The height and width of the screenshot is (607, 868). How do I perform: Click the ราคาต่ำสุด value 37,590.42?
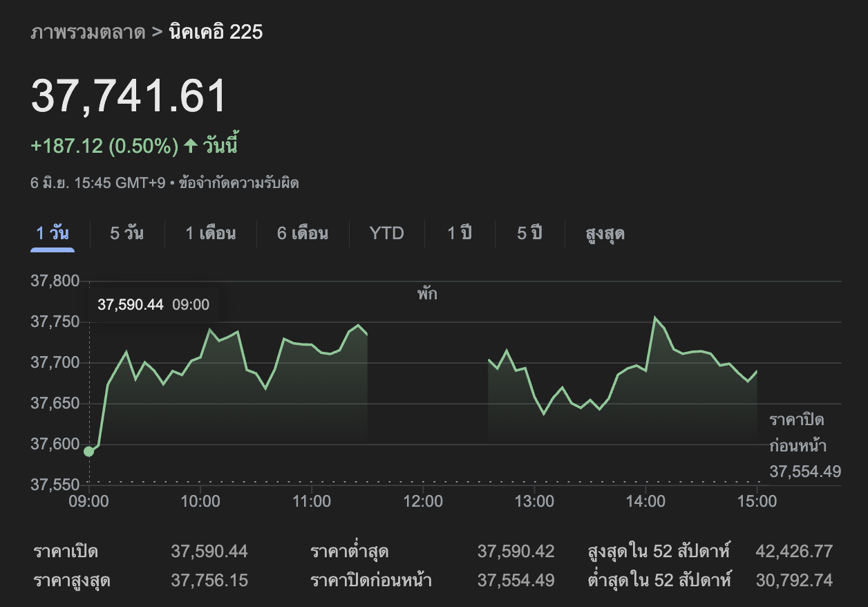pos(516,552)
